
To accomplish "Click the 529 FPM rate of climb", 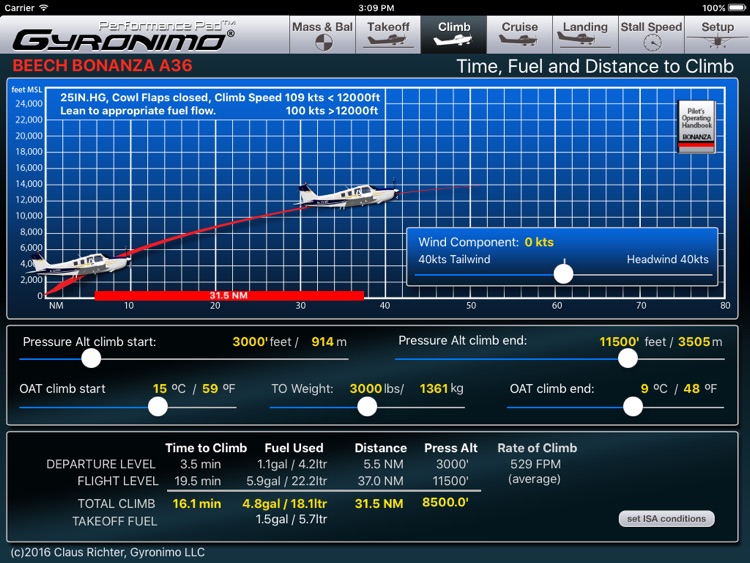I will [x=535, y=464].
